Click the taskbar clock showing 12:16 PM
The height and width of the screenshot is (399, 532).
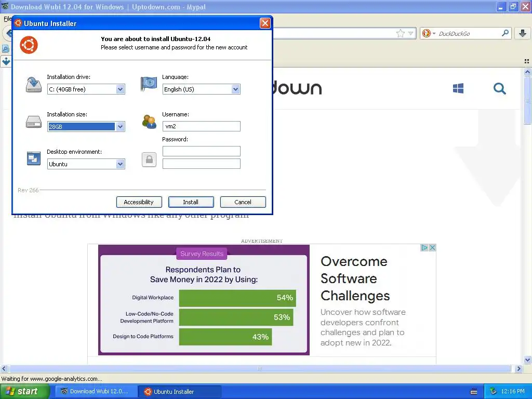click(x=513, y=391)
